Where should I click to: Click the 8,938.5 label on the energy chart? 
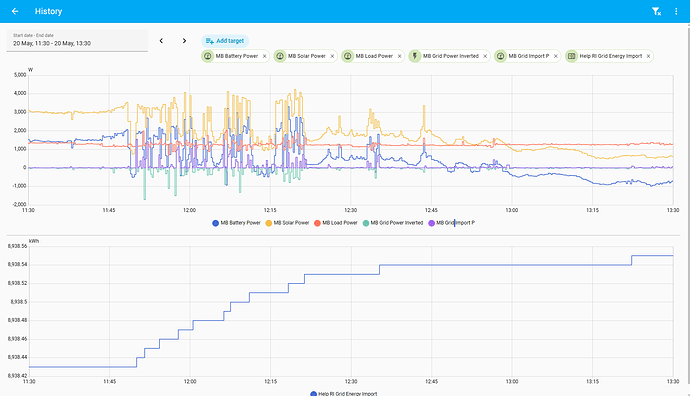[x=18, y=302]
